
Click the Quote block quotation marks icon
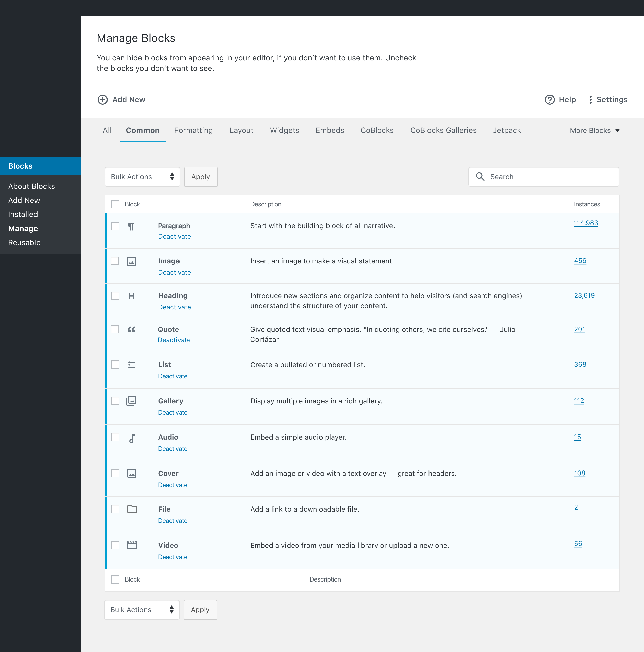pos(131,329)
